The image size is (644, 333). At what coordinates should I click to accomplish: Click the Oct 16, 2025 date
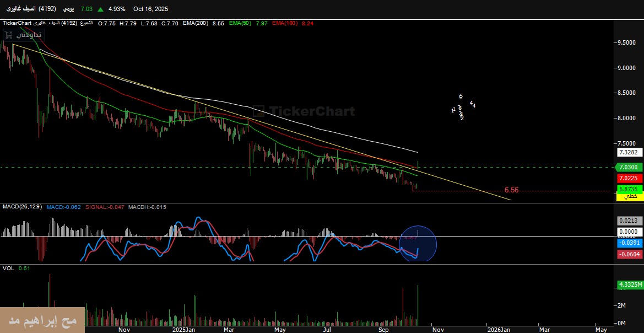[150, 9]
